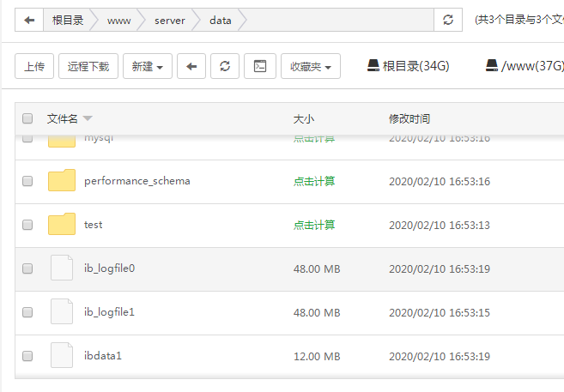564x392 pixels.
Task: Open the 收藏夹 favorites dropdown
Action: click(x=310, y=66)
